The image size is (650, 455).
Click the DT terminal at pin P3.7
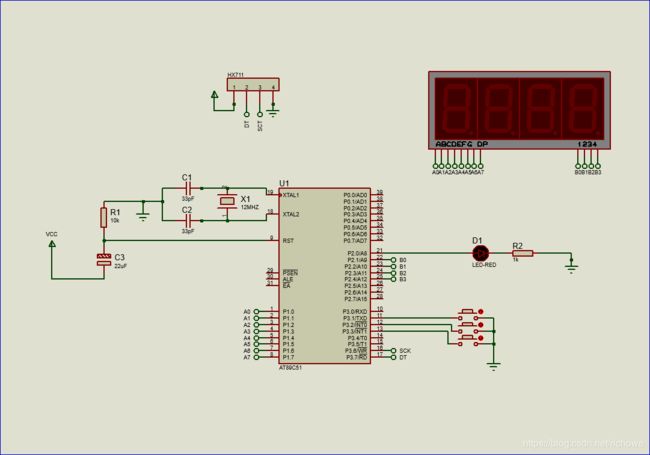[x=393, y=357]
